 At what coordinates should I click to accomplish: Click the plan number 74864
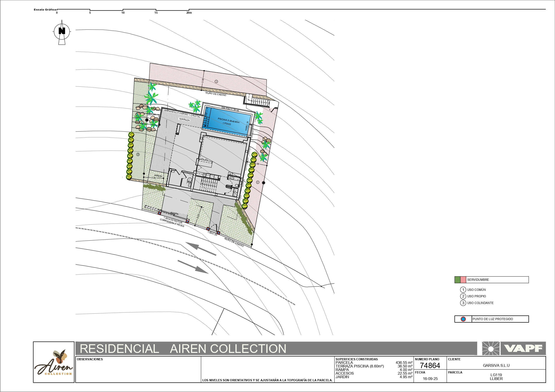[430, 365]
